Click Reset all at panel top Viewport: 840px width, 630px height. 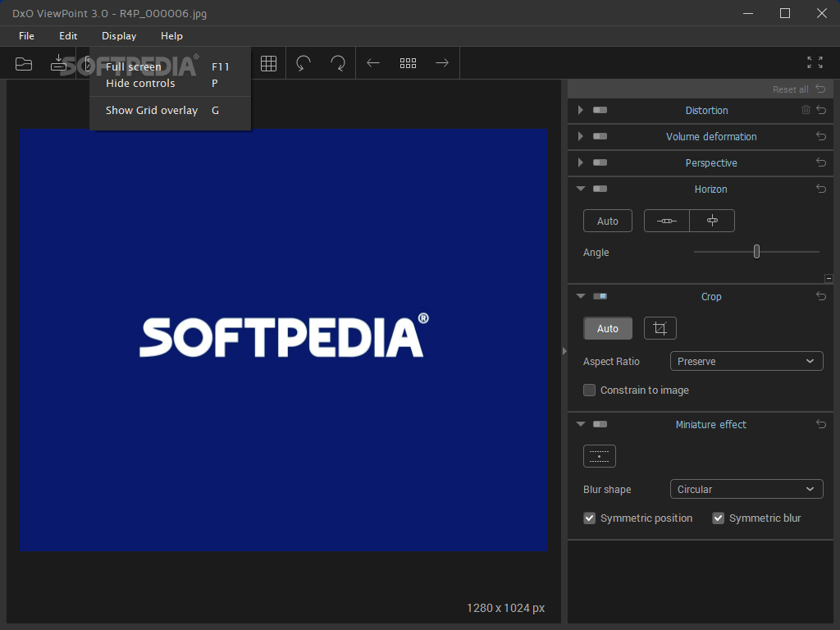tap(799, 89)
